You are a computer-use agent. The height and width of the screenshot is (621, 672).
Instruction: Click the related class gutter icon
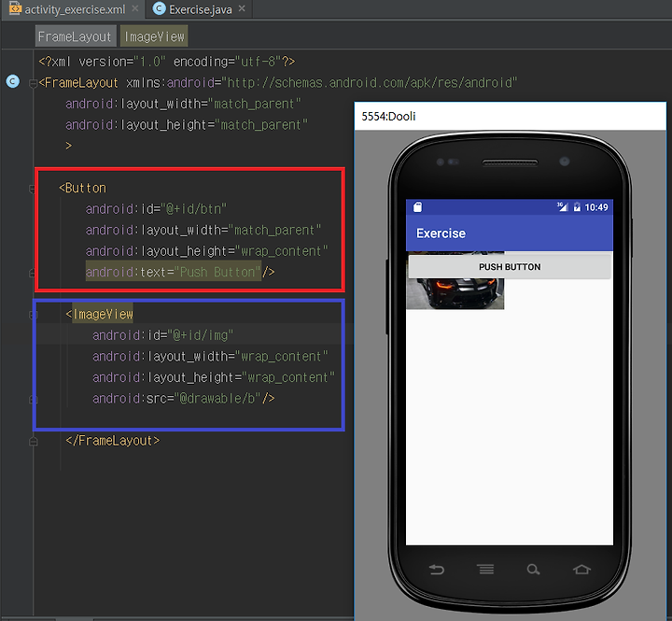point(13,81)
